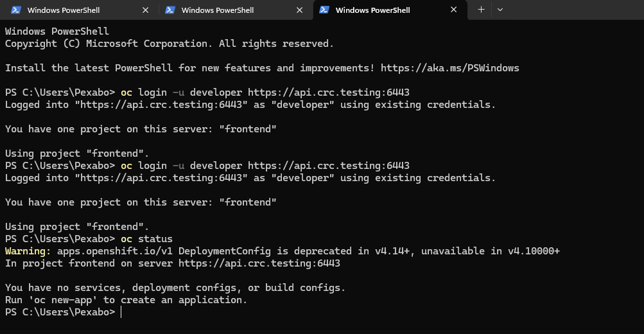Image resolution: width=644 pixels, height=334 pixels.
Task: Expand the new tab profile dropdown chevron
Action: [x=500, y=10]
